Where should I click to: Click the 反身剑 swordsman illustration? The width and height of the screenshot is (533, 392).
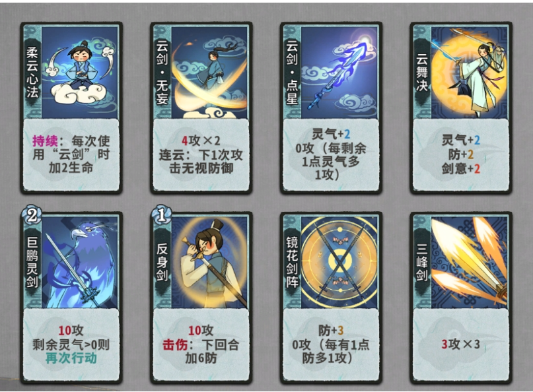[210, 263]
